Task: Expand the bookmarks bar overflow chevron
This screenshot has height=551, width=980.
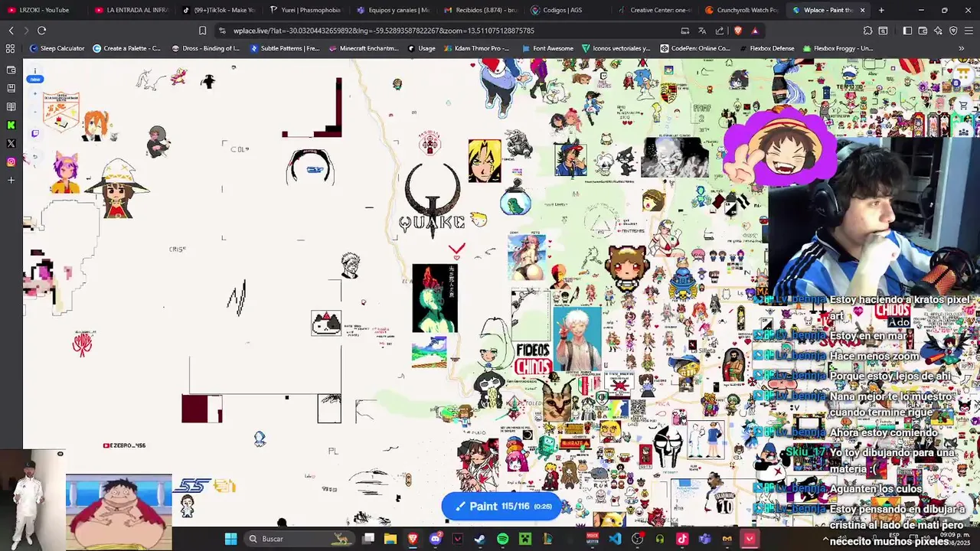Action: 962,48
